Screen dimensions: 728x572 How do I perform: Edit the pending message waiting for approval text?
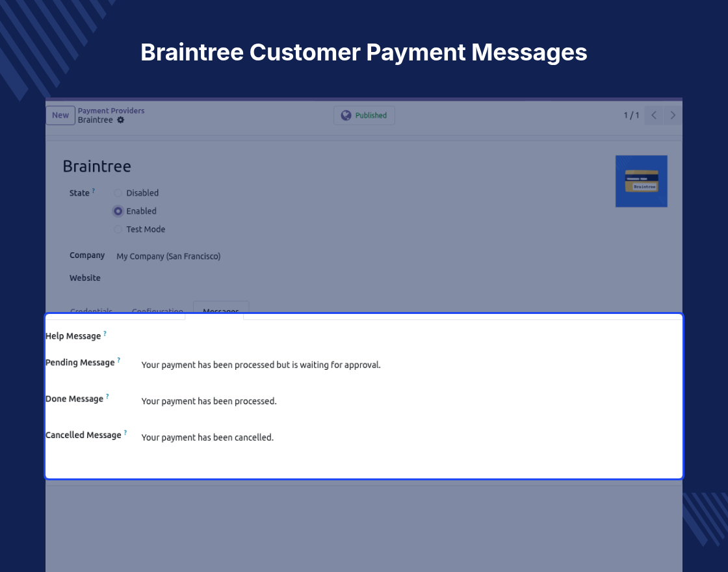(261, 365)
